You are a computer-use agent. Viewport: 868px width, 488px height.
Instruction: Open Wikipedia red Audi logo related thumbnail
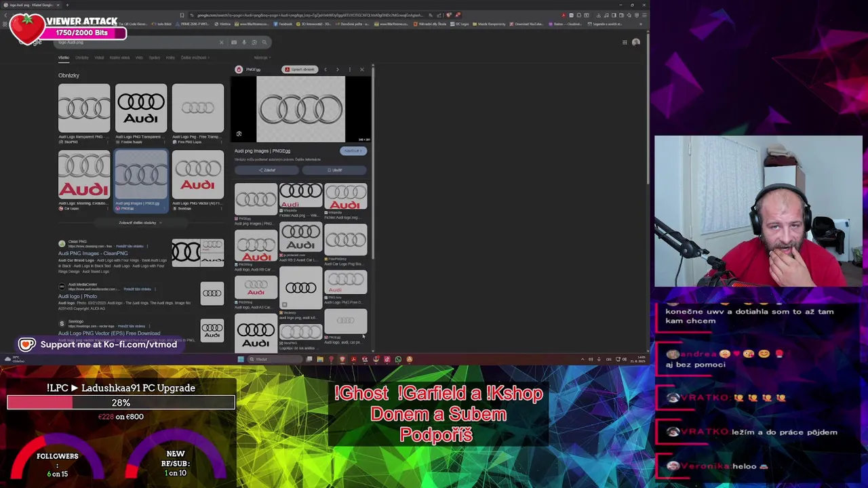click(x=346, y=195)
